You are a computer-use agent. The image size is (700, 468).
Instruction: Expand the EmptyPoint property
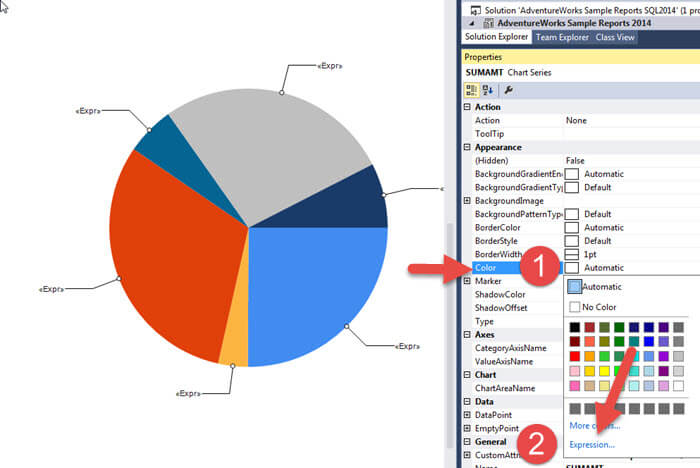click(x=467, y=428)
